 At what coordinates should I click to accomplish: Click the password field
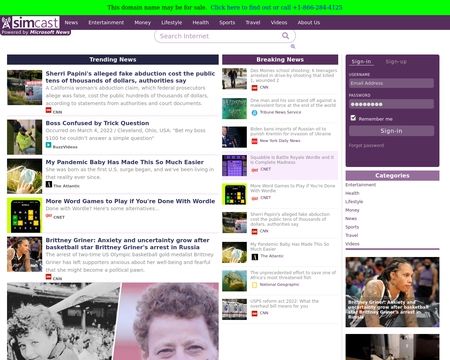392,104
